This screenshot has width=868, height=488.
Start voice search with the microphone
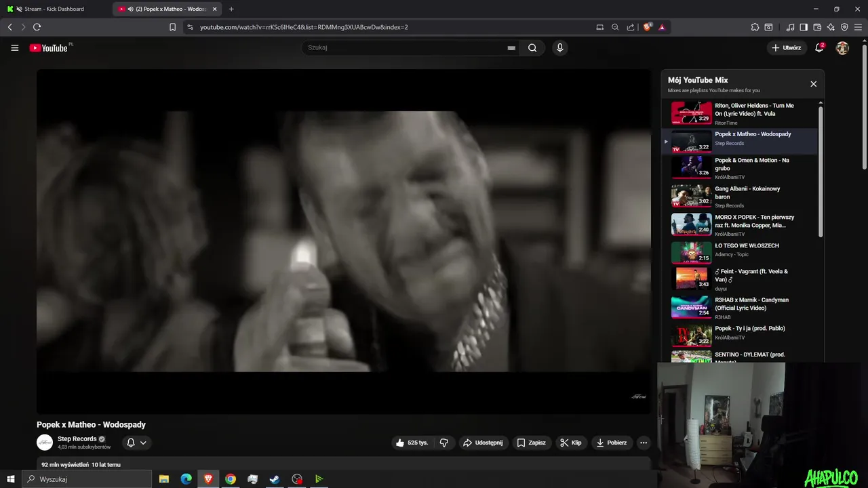click(559, 47)
